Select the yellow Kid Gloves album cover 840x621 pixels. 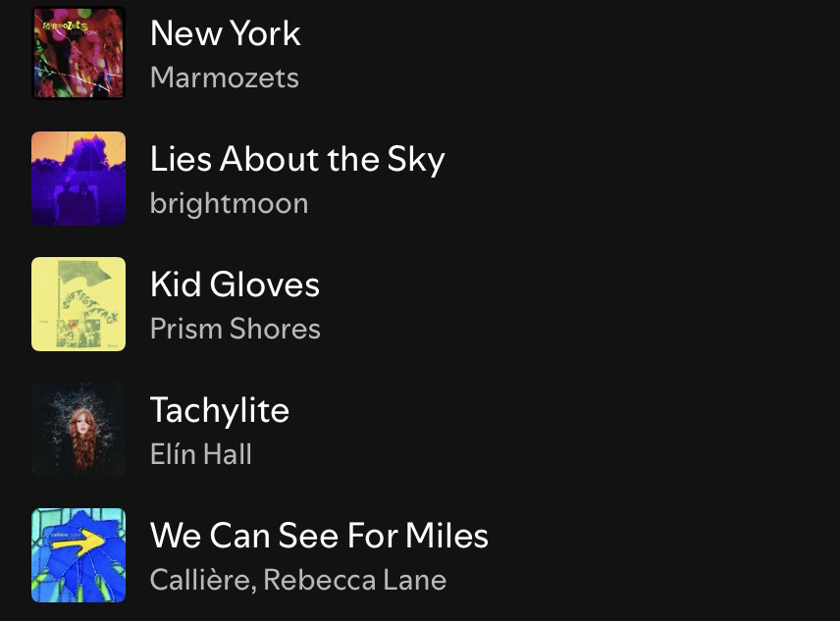coord(79,304)
